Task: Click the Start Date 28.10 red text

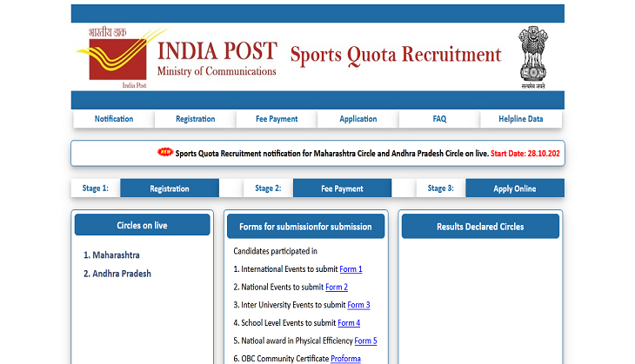Action: [525, 153]
